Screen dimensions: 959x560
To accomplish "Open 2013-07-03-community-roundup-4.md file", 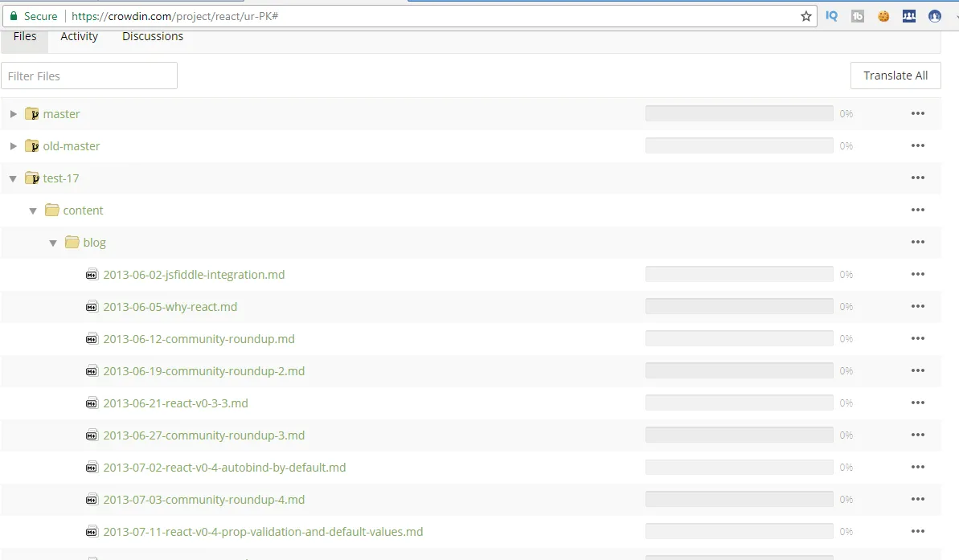I will 203,500.
